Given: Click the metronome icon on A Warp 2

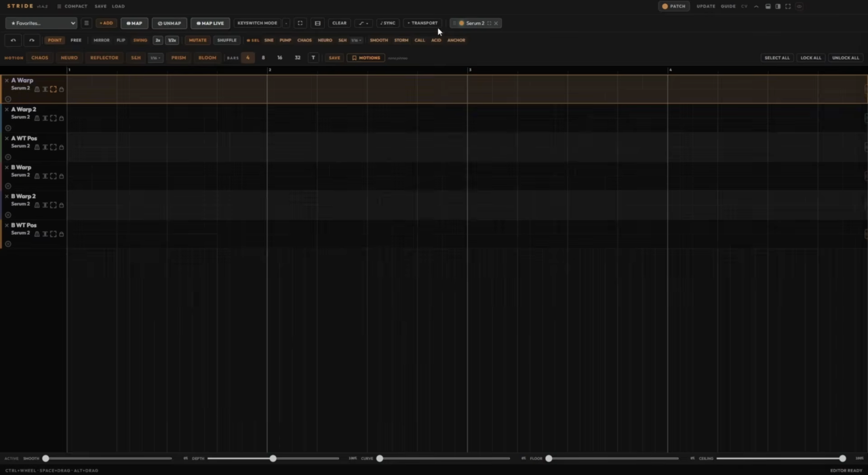Looking at the screenshot, I should click(37, 118).
